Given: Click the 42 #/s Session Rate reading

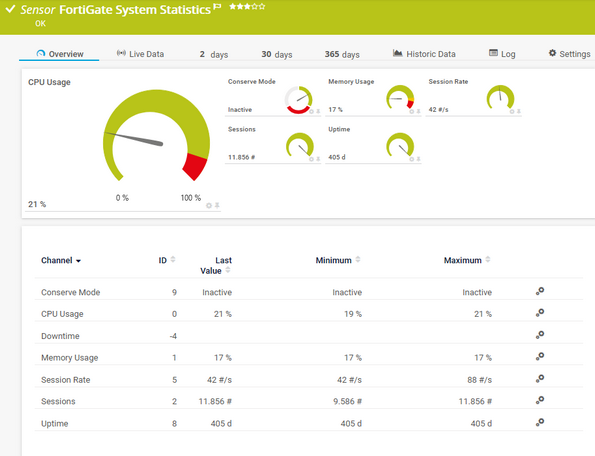Looking at the screenshot, I should (438, 110).
